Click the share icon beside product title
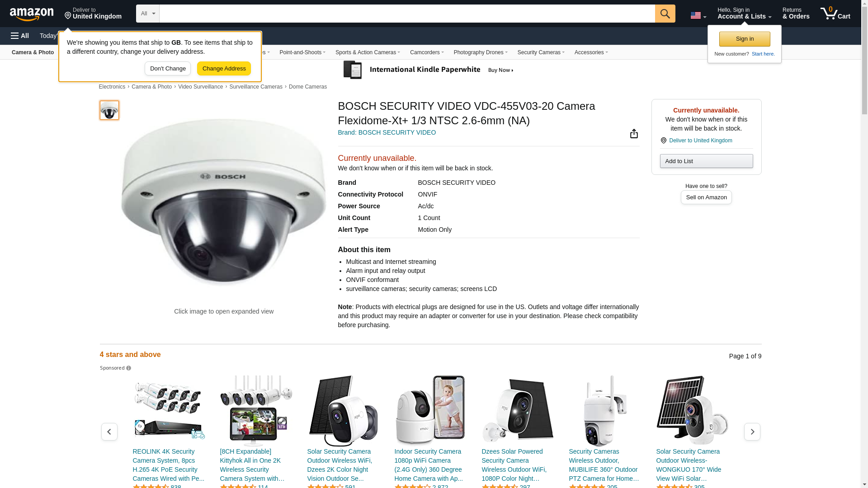This screenshot has height=488, width=868. (x=634, y=133)
